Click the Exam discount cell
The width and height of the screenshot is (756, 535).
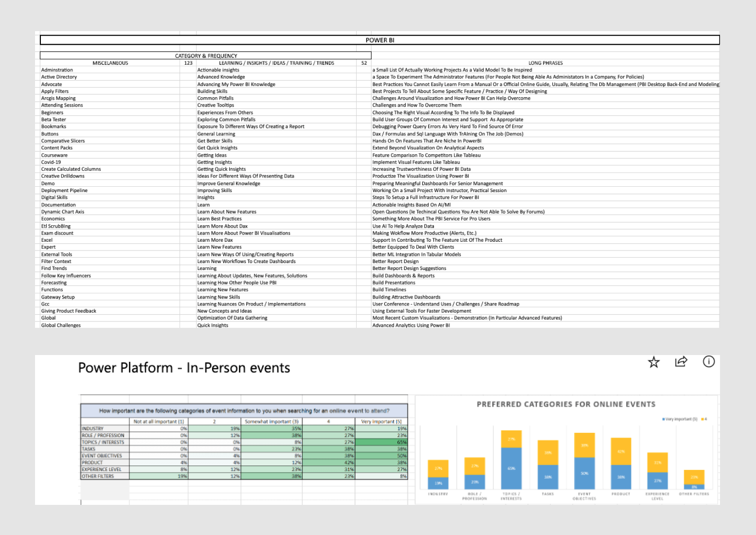[110, 233]
